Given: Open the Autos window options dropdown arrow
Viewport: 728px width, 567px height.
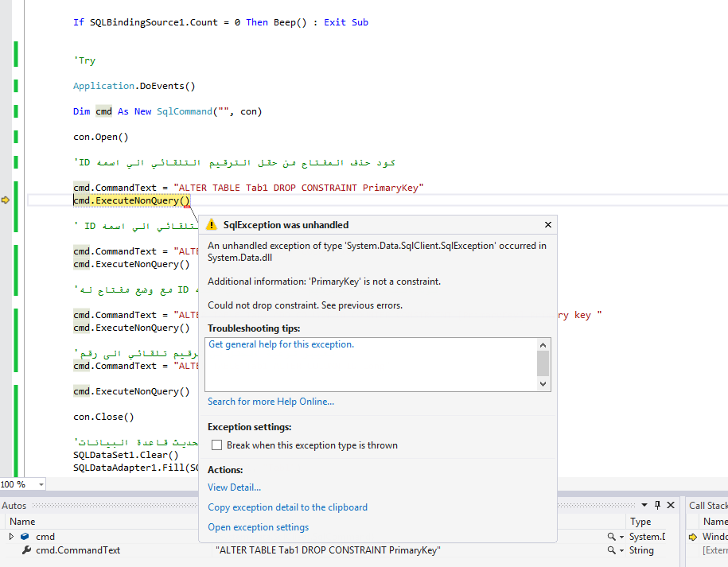Looking at the screenshot, I should (x=644, y=505).
